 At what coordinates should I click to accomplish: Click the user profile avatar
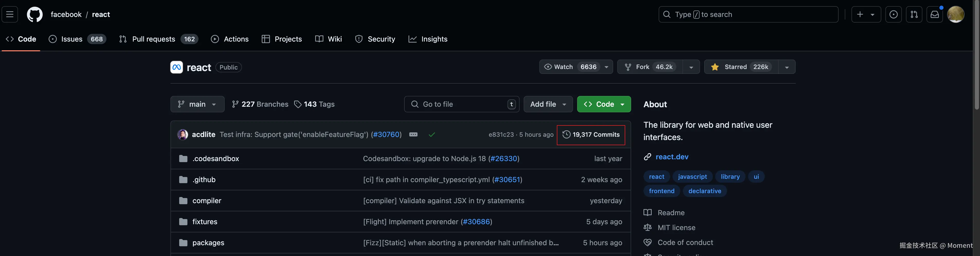tap(955, 14)
